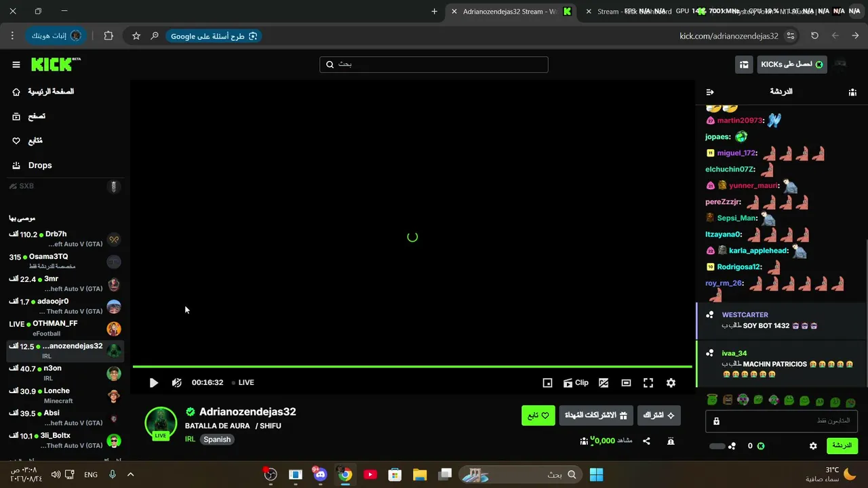Open the Home page sidebar item
868x488 pixels.
pos(44,91)
